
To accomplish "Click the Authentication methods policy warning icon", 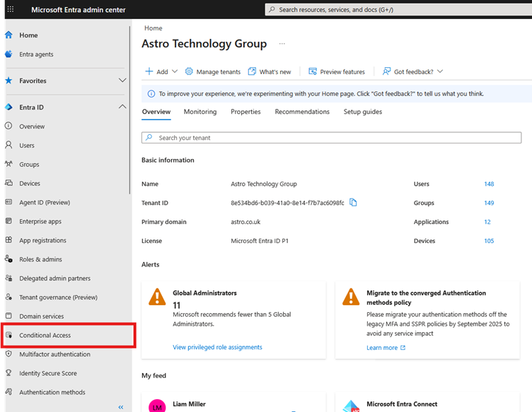I will point(351,297).
